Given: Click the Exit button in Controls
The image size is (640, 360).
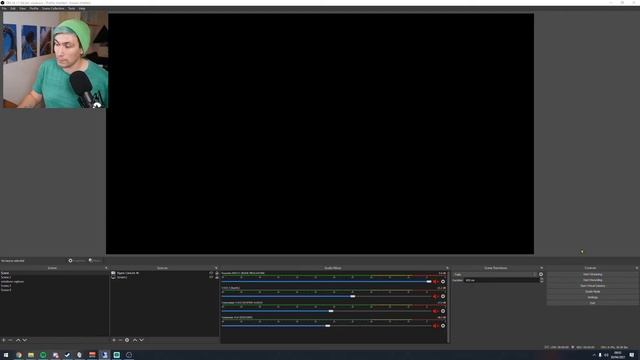Looking at the screenshot, I should point(593,303).
